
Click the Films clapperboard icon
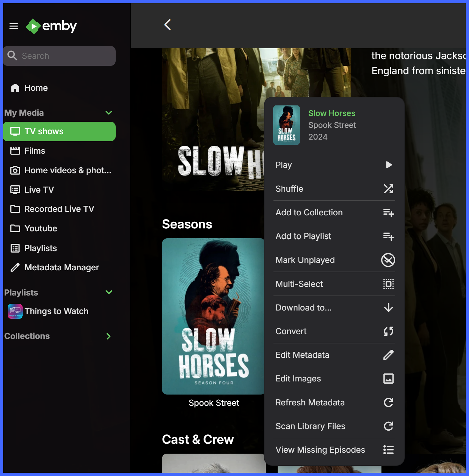15,151
